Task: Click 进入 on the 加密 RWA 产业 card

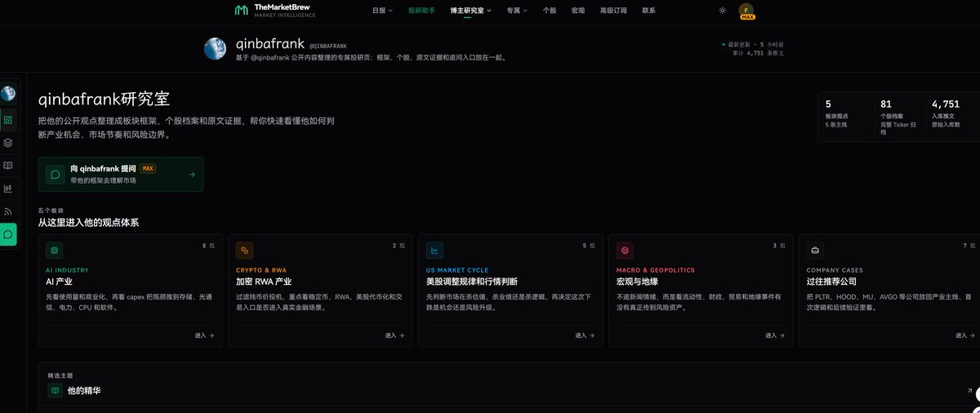Action: pos(394,335)
